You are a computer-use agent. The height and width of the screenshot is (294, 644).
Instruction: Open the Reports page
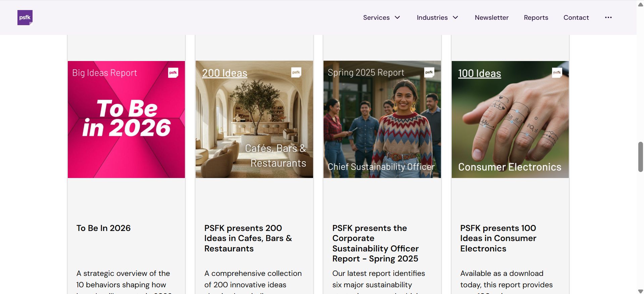536,17
